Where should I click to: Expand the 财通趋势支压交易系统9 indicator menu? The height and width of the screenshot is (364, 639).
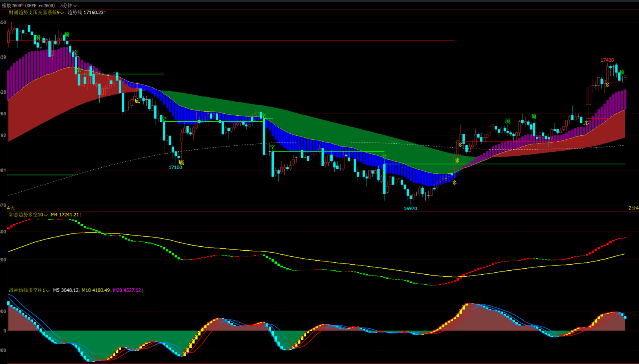coord(62,13)
